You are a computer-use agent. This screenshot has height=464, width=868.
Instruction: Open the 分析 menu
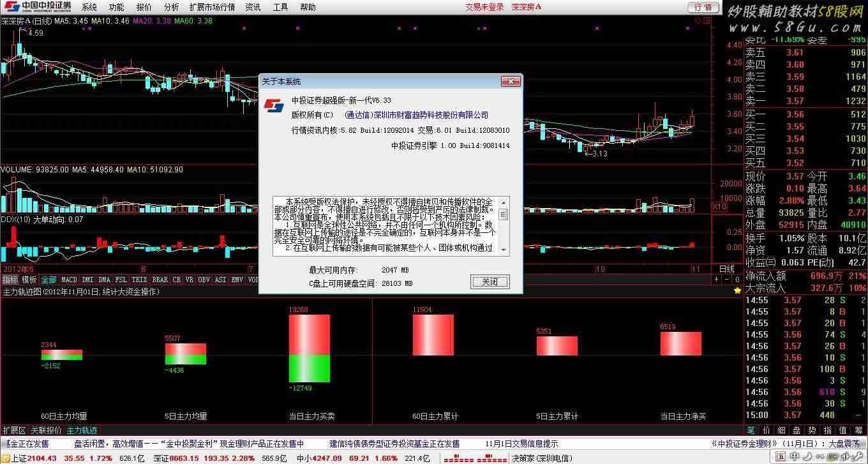(171, 7)
